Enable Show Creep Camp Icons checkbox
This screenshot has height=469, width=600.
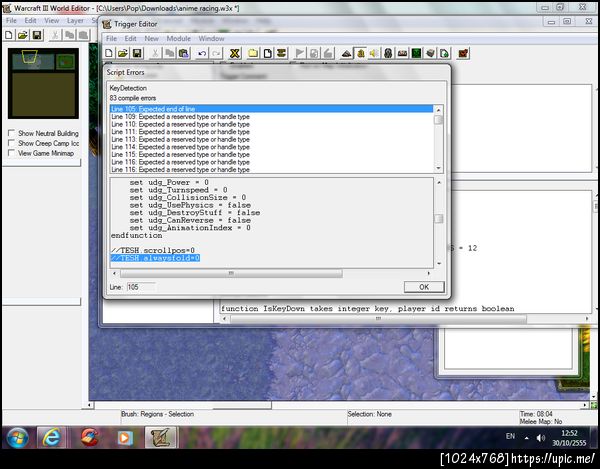pyautogui.click(x=11, y=143)
